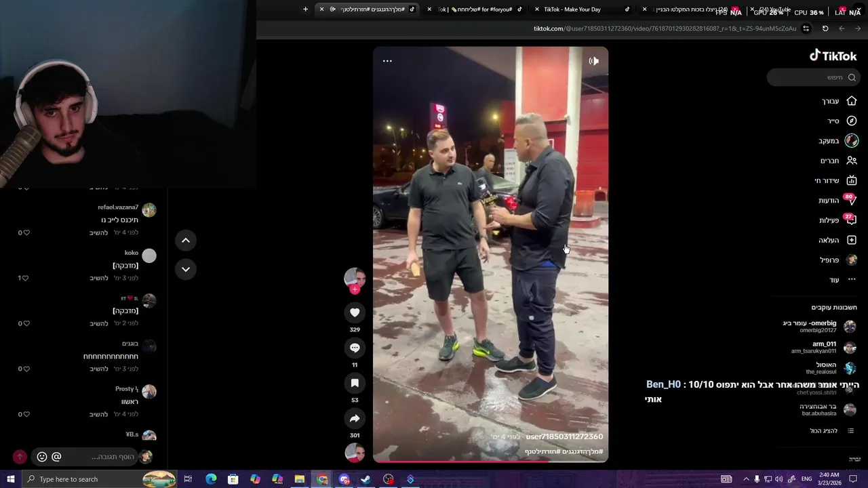Open user71850311272360's profile from the caption

[564, 436]
